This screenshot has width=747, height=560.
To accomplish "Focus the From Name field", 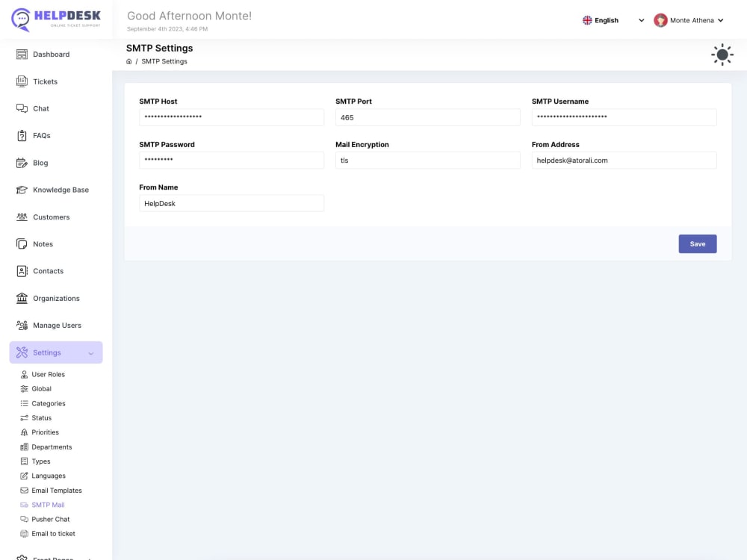I will (232, 203).
